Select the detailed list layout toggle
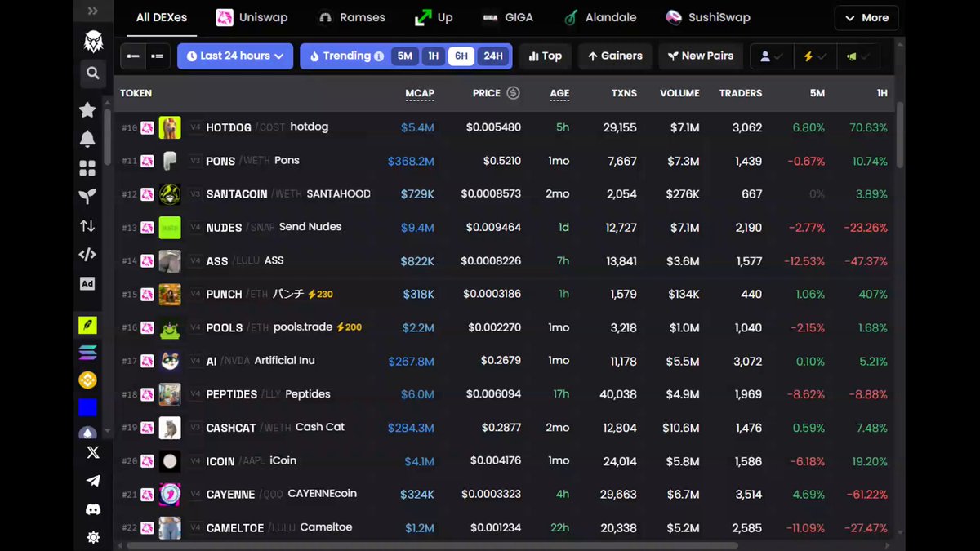Screen dimensions: 980x551 [158, 56]
